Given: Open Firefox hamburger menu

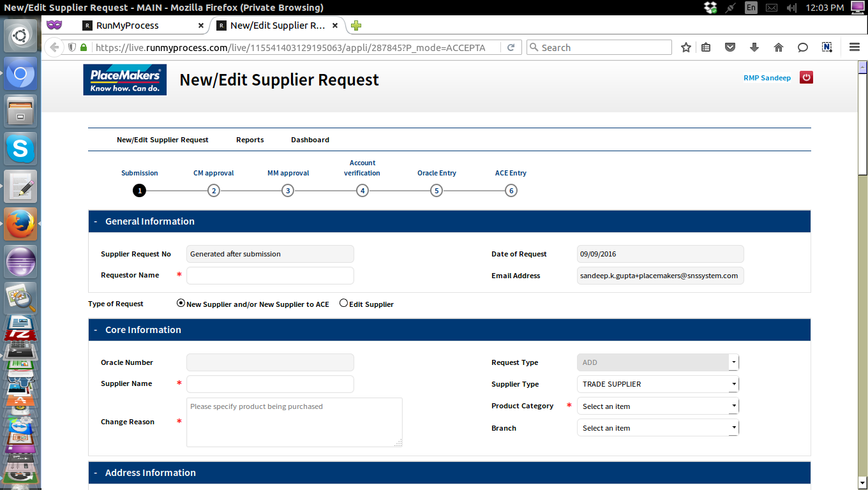Looking at the screenshot, I should (855, 48).
